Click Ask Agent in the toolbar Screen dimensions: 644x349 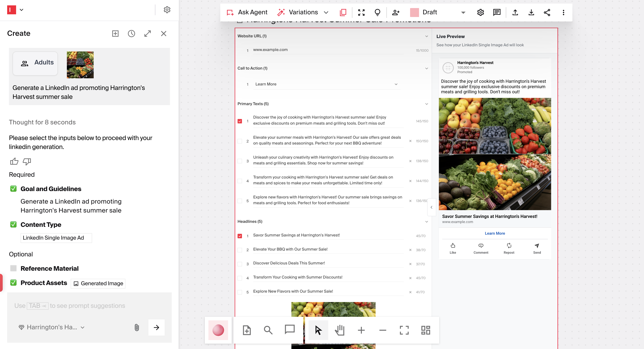point(247,12)
